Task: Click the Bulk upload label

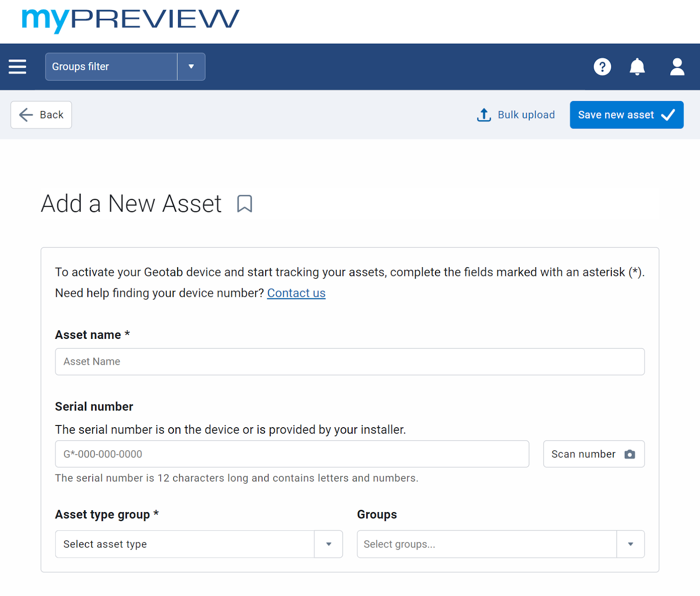Action: (x=526, y=115)
